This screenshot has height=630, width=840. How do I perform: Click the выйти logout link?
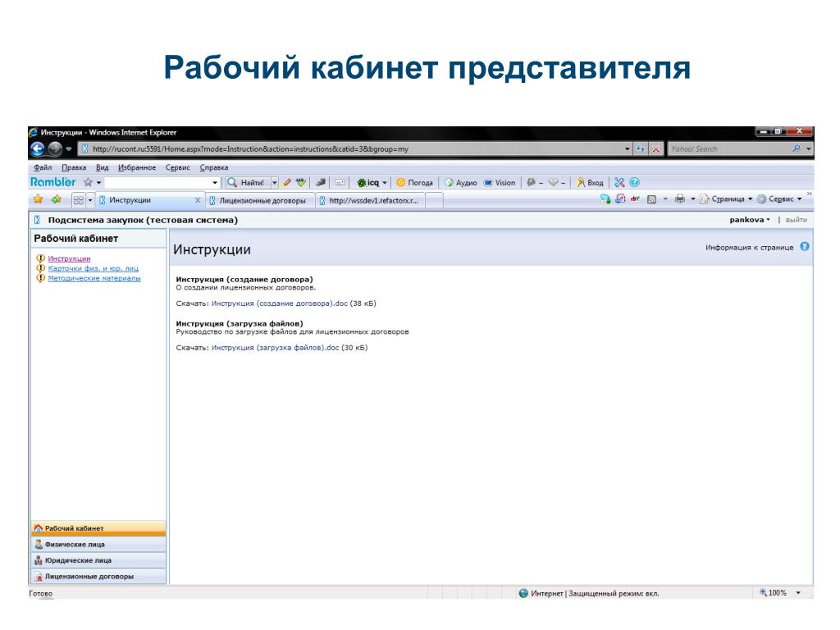[796, 220]
